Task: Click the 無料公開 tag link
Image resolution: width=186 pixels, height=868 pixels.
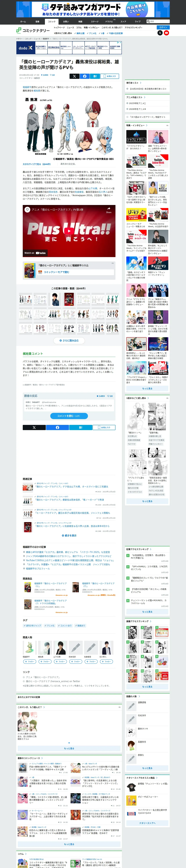Action: (80, 33)
